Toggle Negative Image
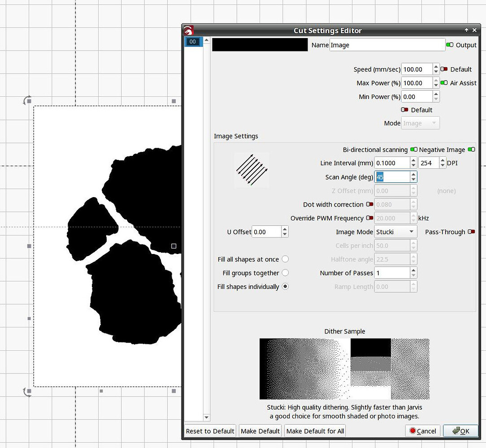Screen dimensions: 486x448 point(471,150)
